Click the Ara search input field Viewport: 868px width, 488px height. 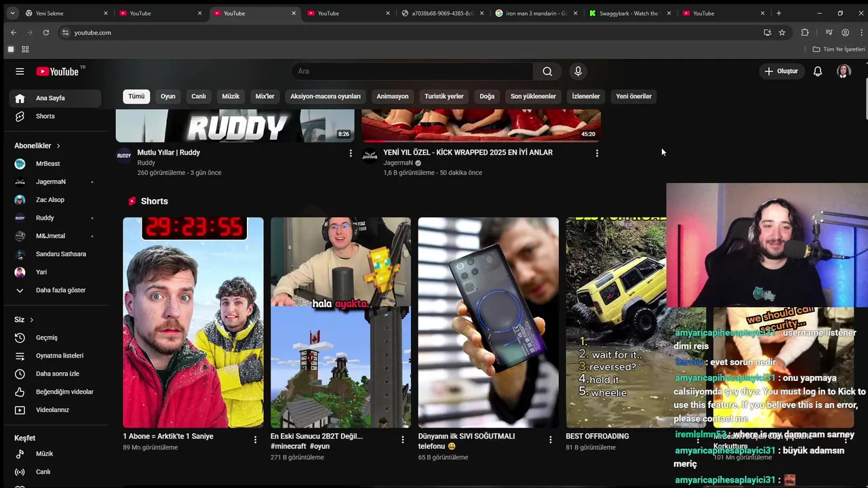click(x=412, y=71)
